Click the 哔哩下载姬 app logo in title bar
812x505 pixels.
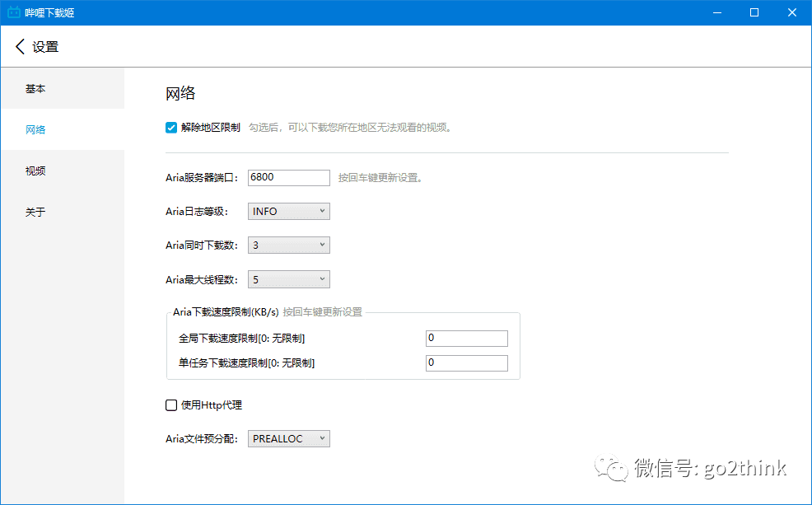coord(13,12)
